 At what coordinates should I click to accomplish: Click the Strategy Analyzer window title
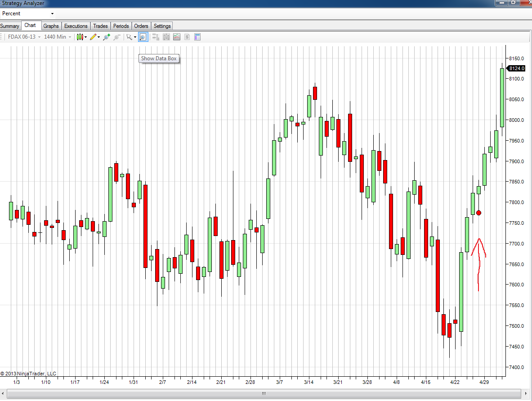tap(23, 4)
